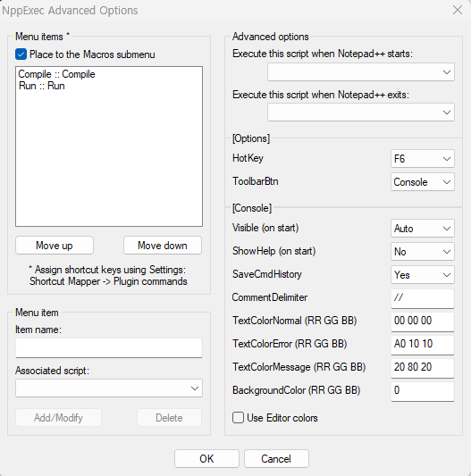Open the ShowHelp (on start) dropdown

423,251
